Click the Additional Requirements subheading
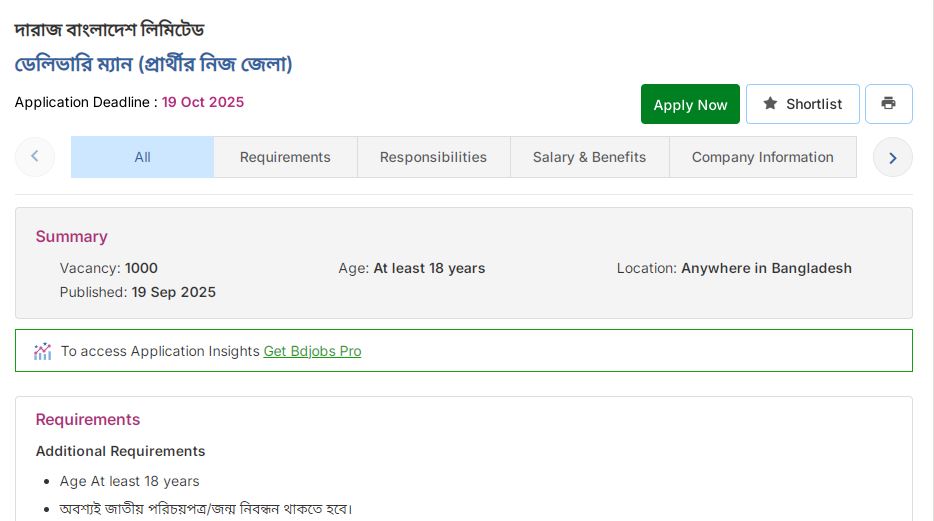This screenshot has height=521, width=934. [x=120, y=451]
